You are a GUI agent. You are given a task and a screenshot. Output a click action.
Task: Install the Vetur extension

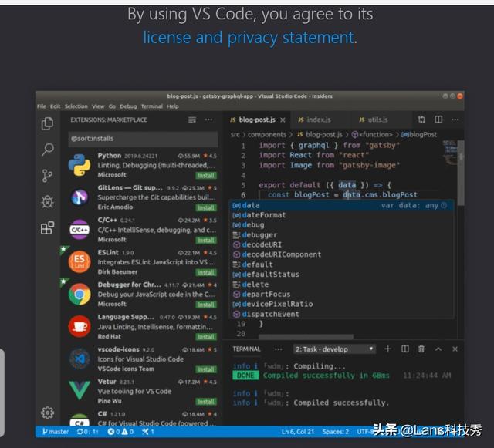click(x=206, y=402)
